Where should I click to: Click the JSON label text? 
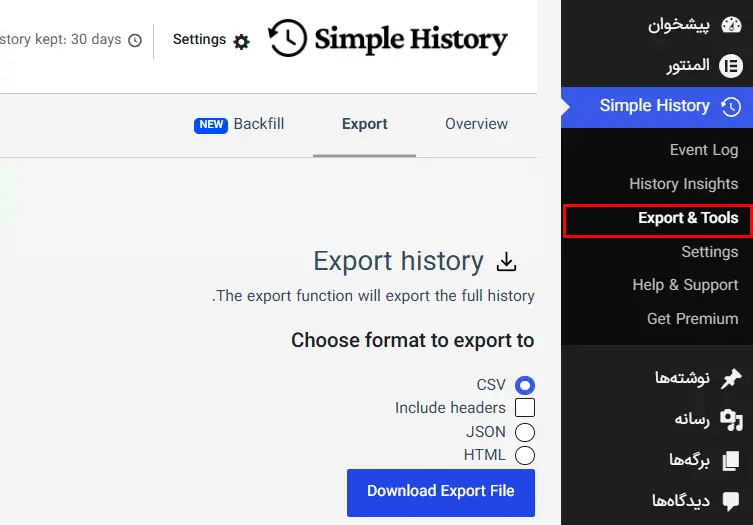(x=486, y=432)
